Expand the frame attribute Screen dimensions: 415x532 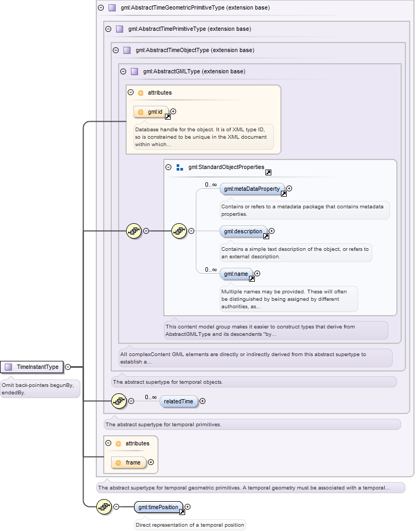point(151,462)
